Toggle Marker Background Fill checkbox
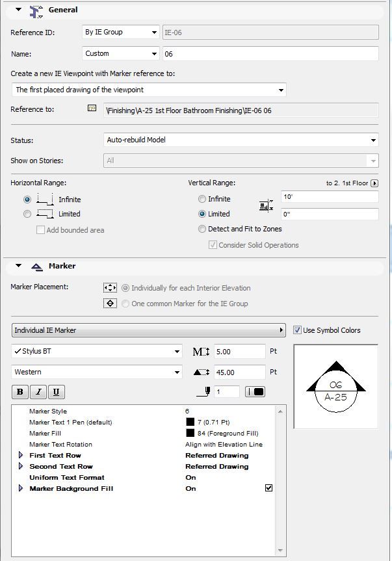Viewport: 392px width, 561px height. [x=269, y=488]
